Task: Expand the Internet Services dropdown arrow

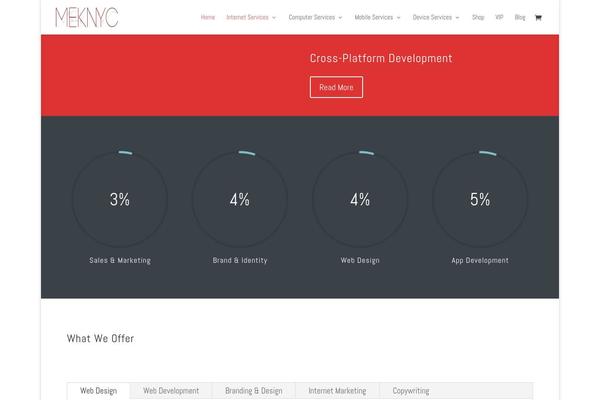Action: (x=274, y=18)
